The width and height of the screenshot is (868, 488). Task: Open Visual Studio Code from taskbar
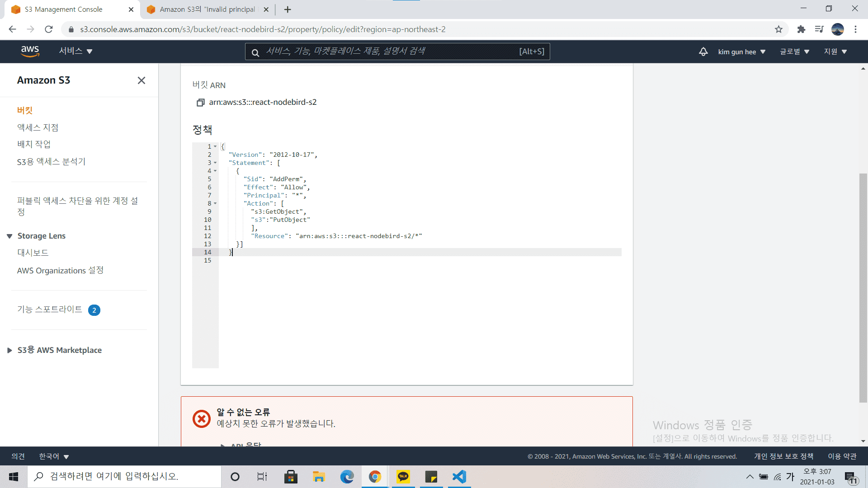click(459, 477)
